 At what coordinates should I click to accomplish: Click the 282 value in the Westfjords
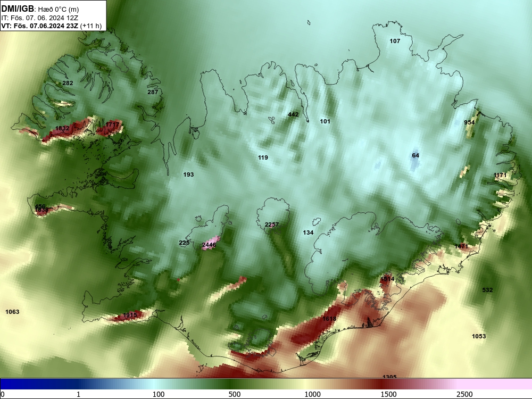(x=68, y=83)
